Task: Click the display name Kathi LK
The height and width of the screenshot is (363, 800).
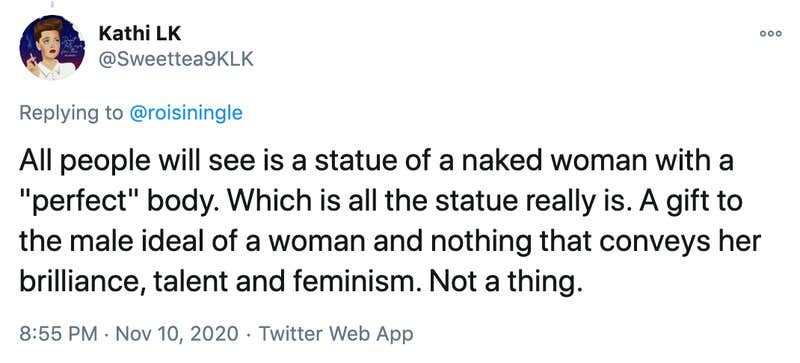Action: pos(139,34)
